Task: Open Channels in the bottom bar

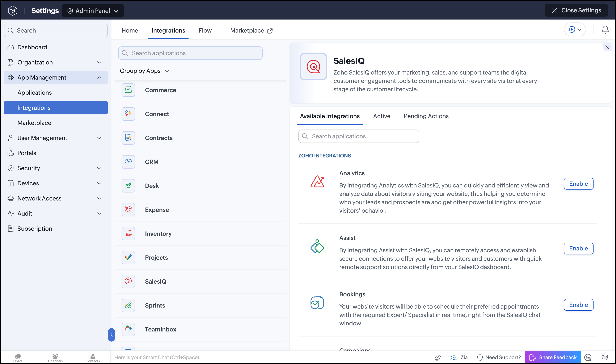Action: 55,358
